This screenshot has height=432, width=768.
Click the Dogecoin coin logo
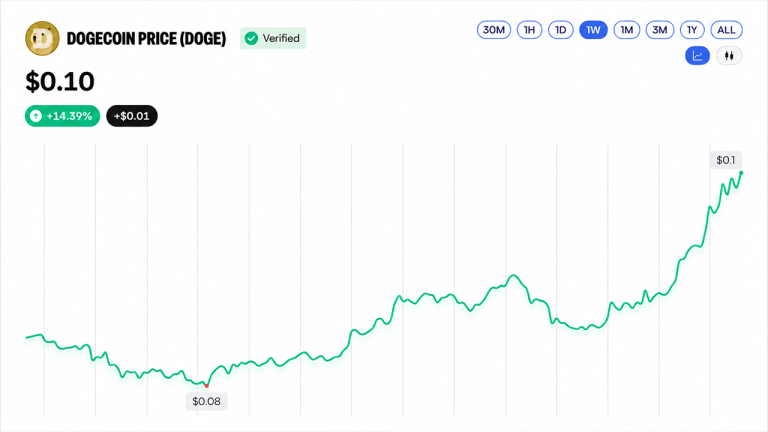(x=42, y=38)
